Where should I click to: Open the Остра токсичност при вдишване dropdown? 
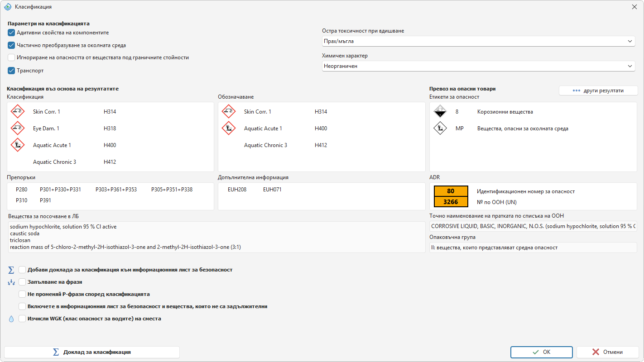(x=478, y=41)
